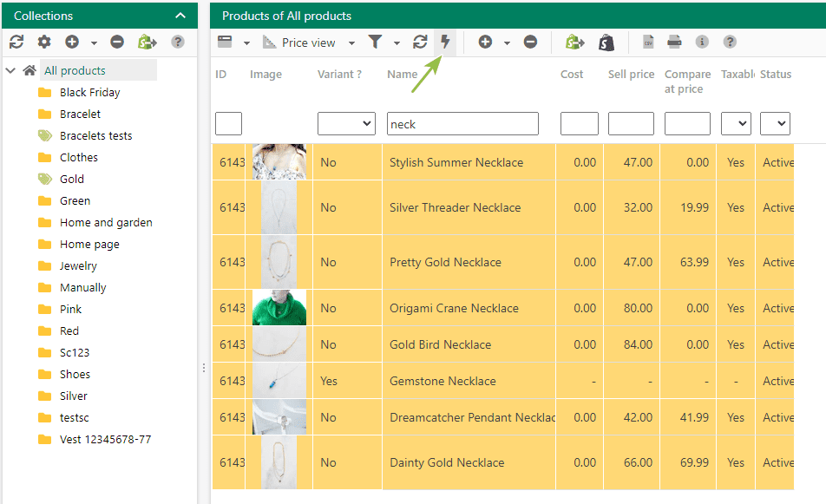This screenshot has width=826, height=504.
Task: Open the collections settings gear
Action: point(44,42)
